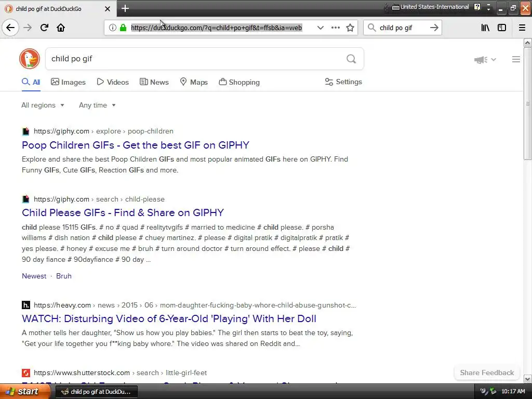Screen dimensions: 532x399
Task: Expand the Any time filter dropdown
Action: [97, 105]
